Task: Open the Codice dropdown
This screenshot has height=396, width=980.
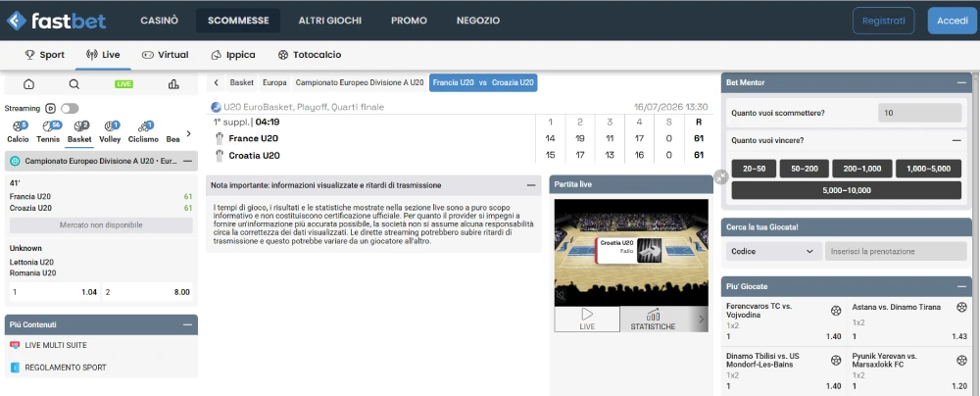Action: 773,252
